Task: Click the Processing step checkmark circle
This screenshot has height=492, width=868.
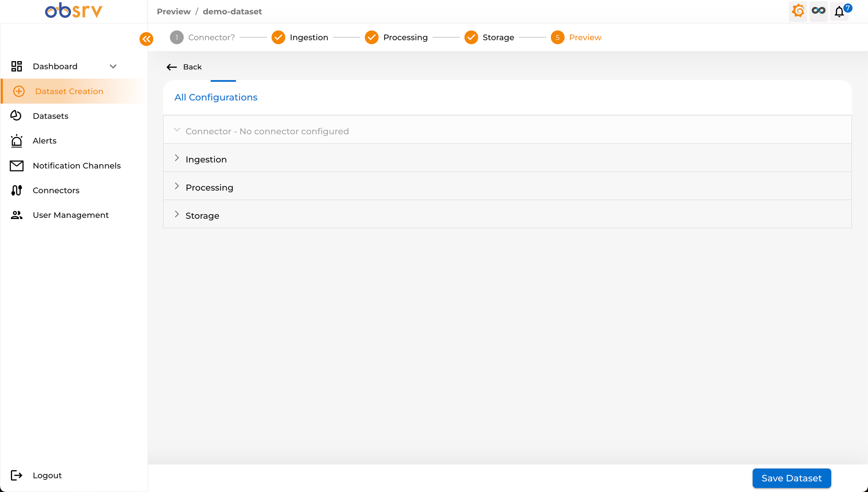Action: [372, 37]
